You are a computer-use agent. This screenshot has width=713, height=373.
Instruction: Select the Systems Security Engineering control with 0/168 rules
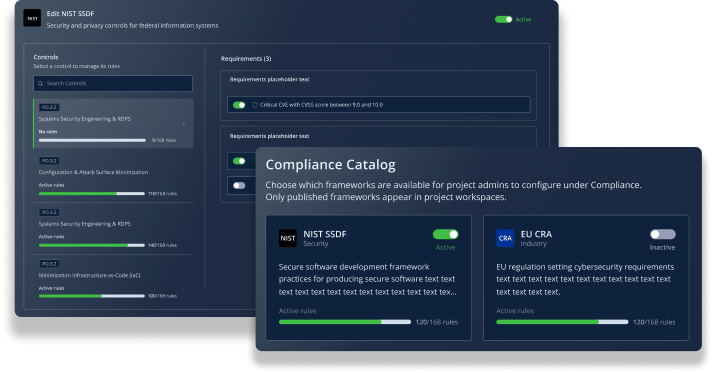point(113,123)
